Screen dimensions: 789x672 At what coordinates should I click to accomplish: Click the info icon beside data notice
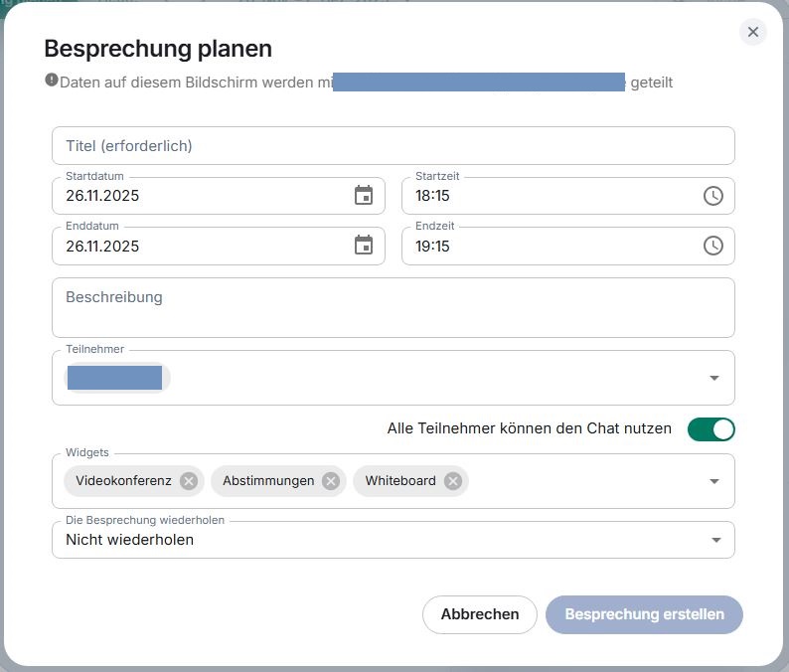52,81
